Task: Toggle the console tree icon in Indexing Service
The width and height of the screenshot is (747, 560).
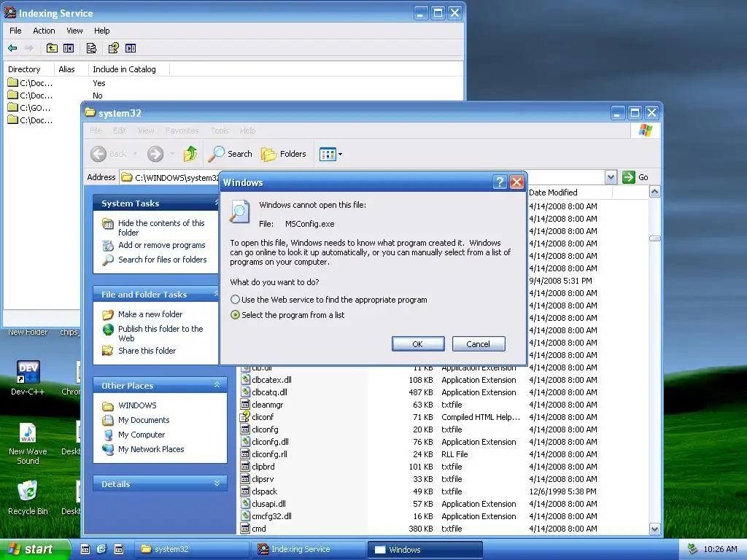Action: pyautogui.click(x=69, y=48)
